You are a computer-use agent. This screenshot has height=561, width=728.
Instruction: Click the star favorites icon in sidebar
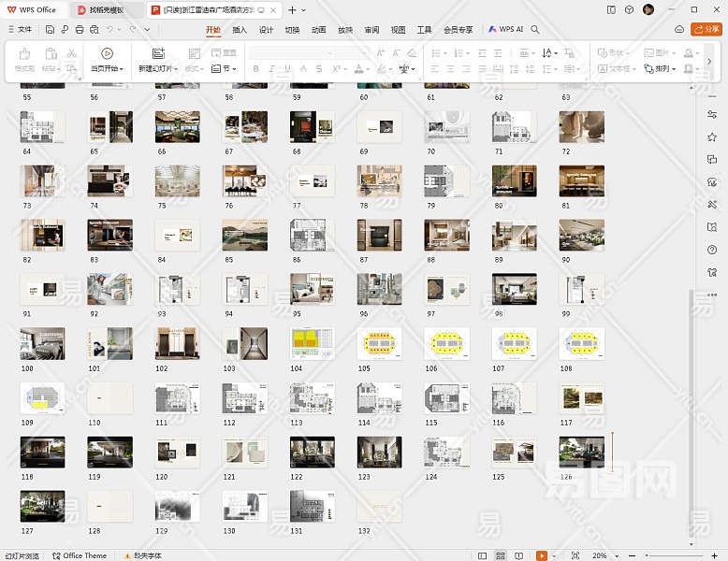(x=712, y=137)
